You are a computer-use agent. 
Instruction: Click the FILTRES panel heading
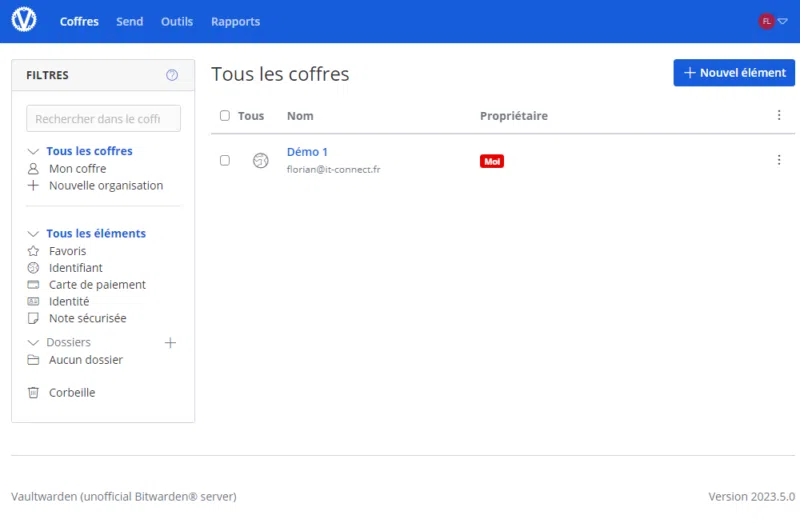tap(47, 75)
